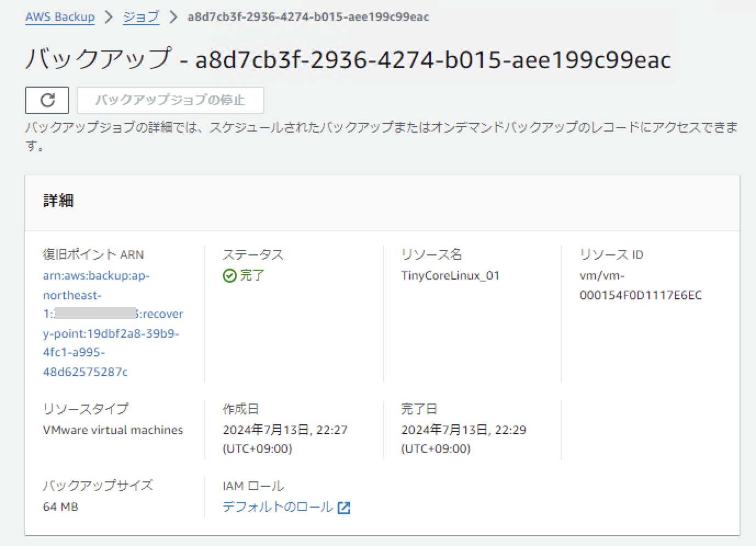Click the バックアップジョブの停止 button

(x=171, y=100)
